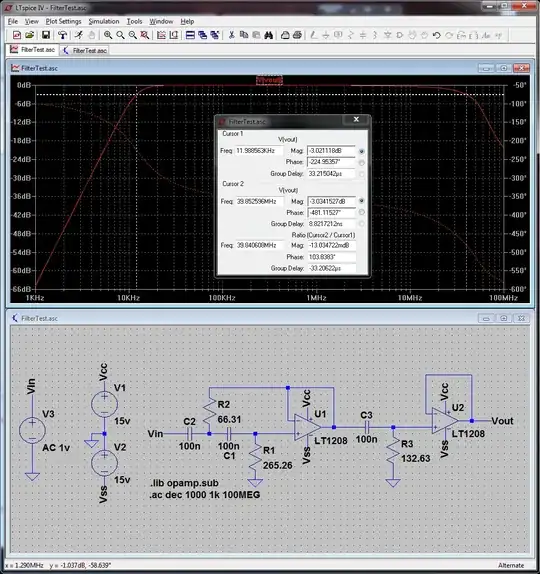540x574 pixels.
Task: Select Cursor 2 Group Delay radio button
Action: 361,224
